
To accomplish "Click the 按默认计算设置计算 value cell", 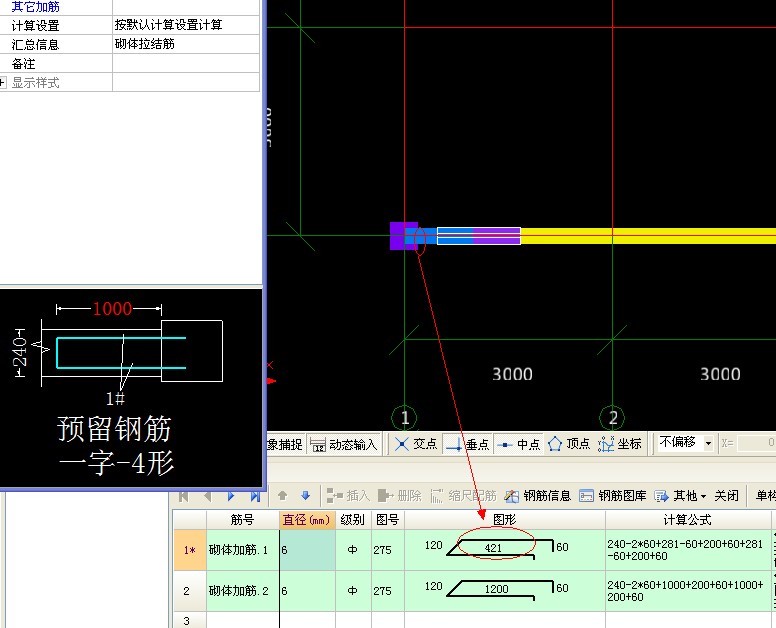I will (x=186, y=25).
